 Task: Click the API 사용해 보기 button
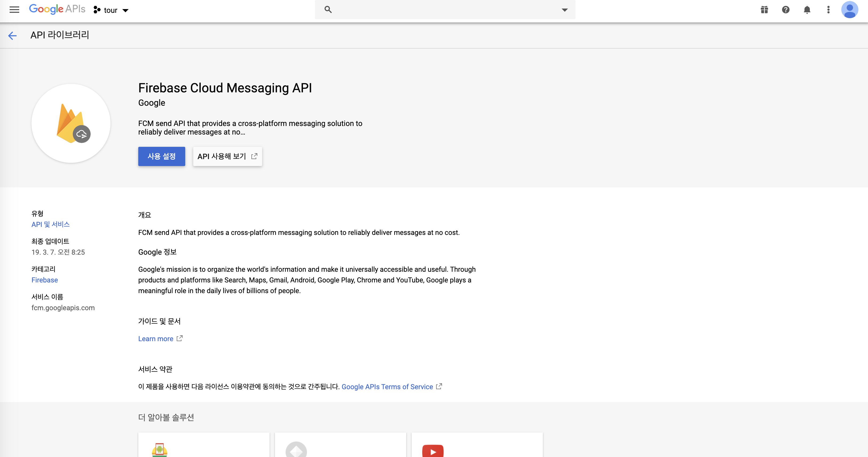coord(227,156)
